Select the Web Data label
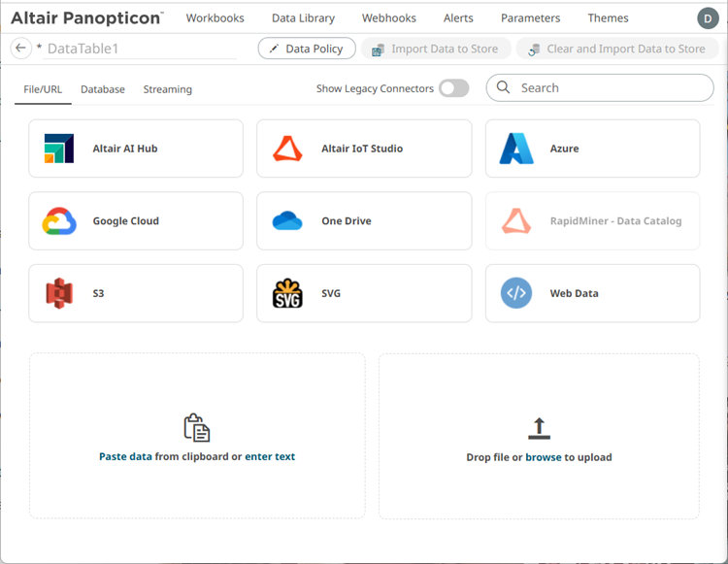The image size is (728, 564). coord(575,293)
